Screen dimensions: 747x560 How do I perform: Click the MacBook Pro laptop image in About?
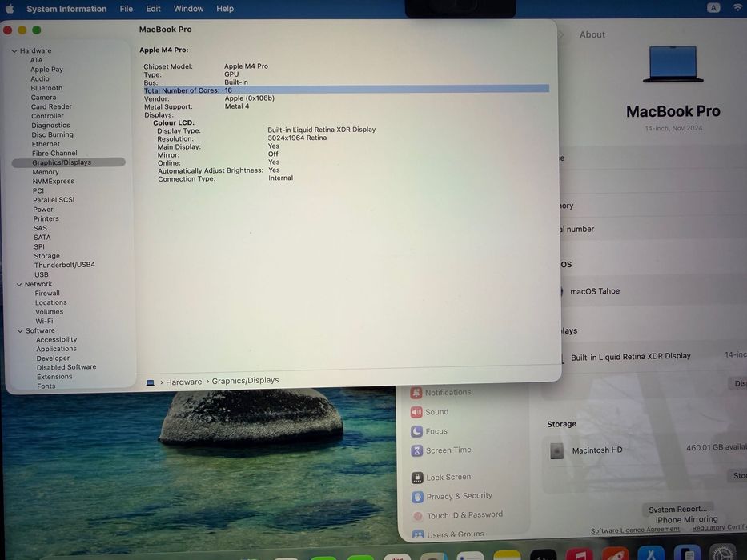click(x=673, y=64)
